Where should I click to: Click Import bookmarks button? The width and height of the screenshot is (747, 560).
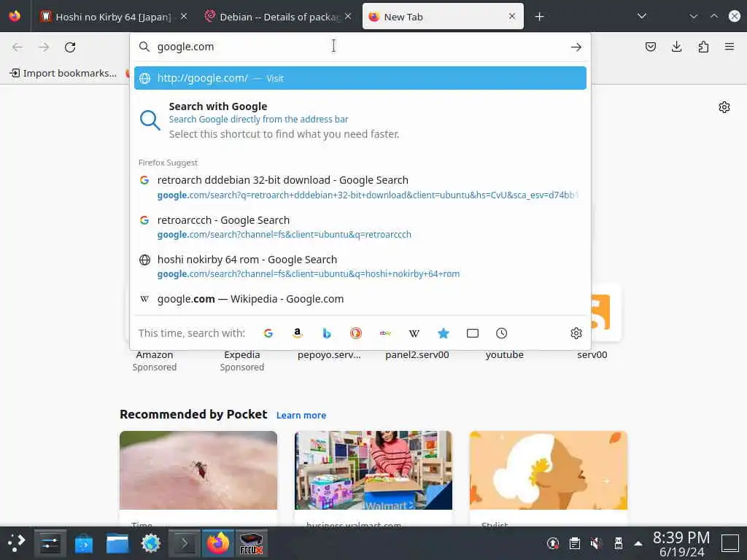[x=63, y=73]
